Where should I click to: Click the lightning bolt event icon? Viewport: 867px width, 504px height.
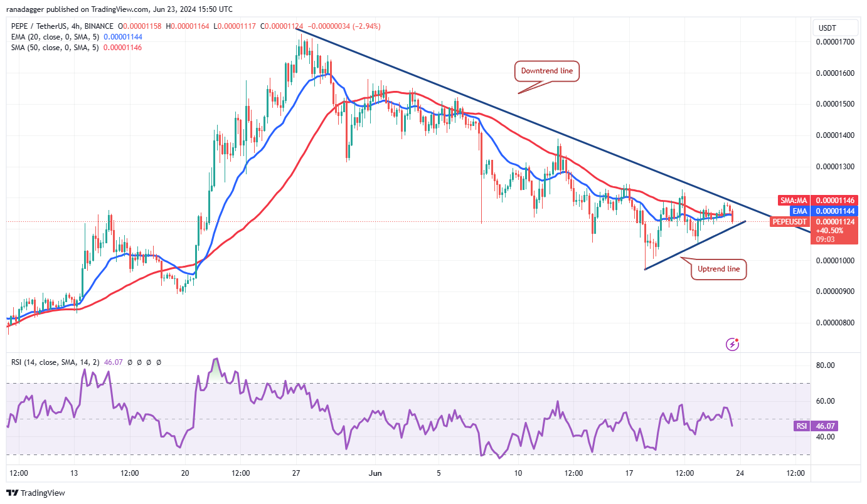point(731,344)
